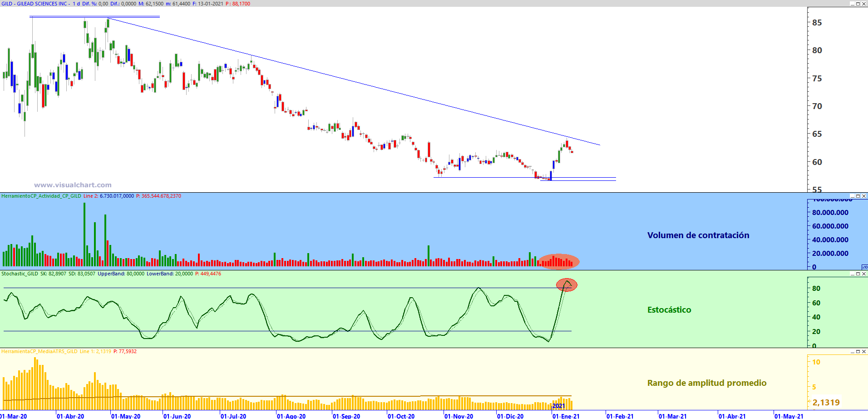Image resolution: width=868 pixels, height=419 pixels.
Task: Click the 'UpperBand: 80,0000' parameter
Action: tap(121, 274)
